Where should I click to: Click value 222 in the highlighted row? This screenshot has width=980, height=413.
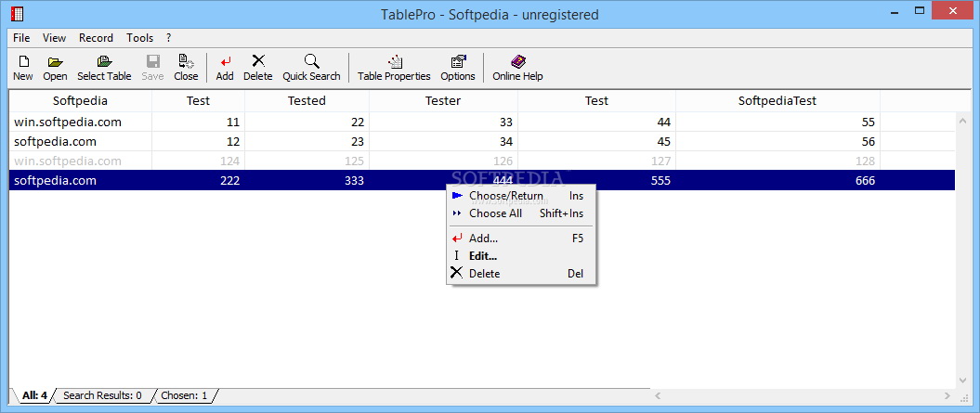pyautogui.click(x=229, y=181)
